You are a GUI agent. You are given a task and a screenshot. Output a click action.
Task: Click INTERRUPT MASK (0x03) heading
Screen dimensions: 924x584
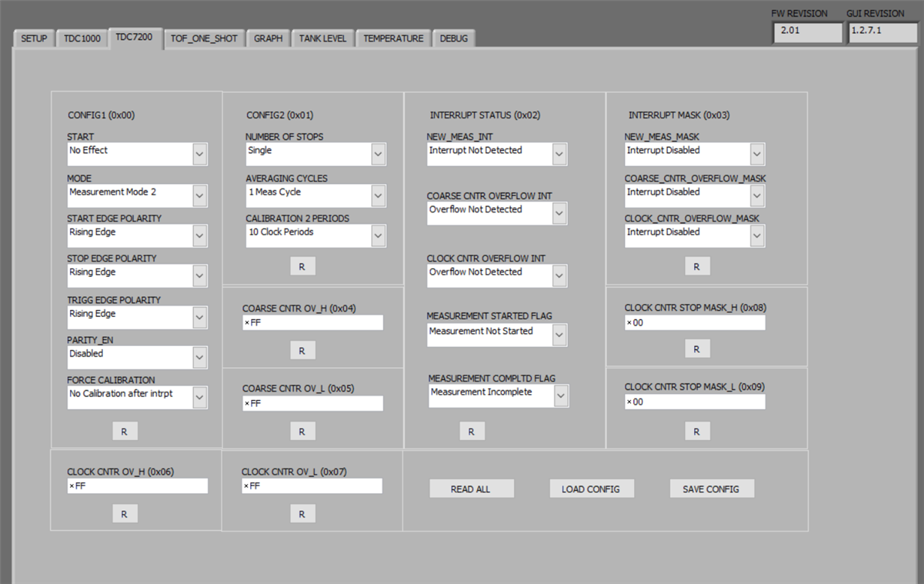[x=679, y=116]
